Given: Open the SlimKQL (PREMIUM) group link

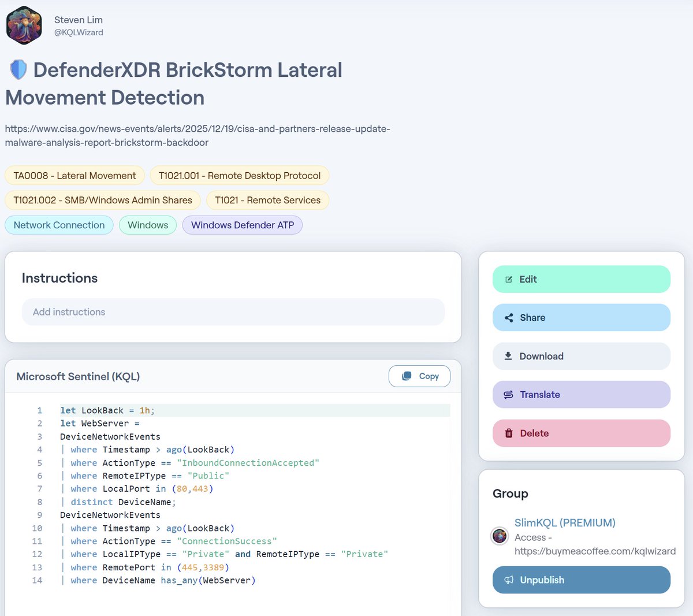Looking at the screenshot, I should 565,523.
